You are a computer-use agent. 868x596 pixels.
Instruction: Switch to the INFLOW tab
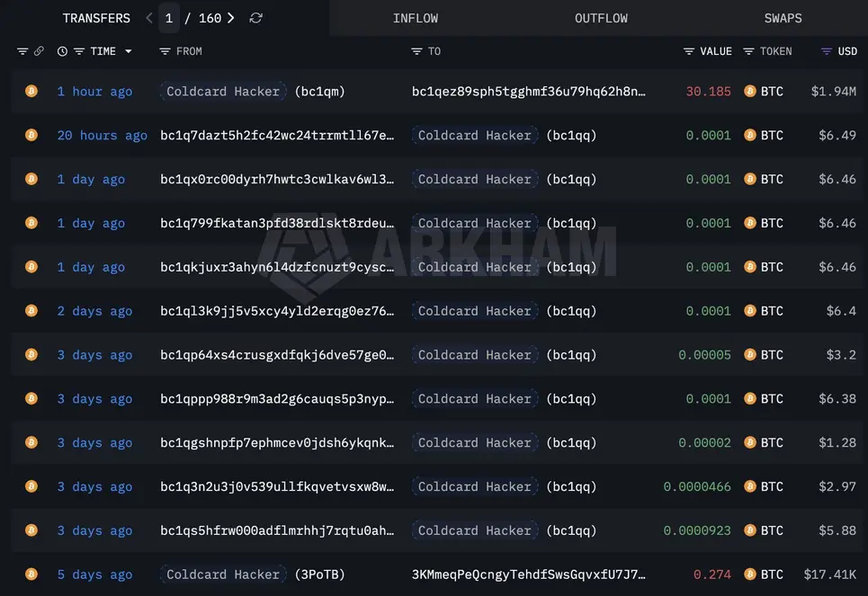pyautogui.click(x=416, y=18)
